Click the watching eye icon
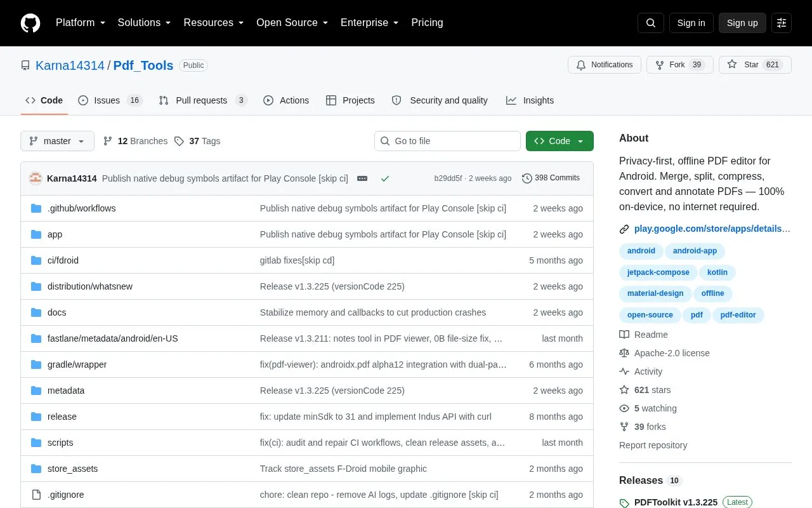The image size is (812, 508). [x=624, y=408]
